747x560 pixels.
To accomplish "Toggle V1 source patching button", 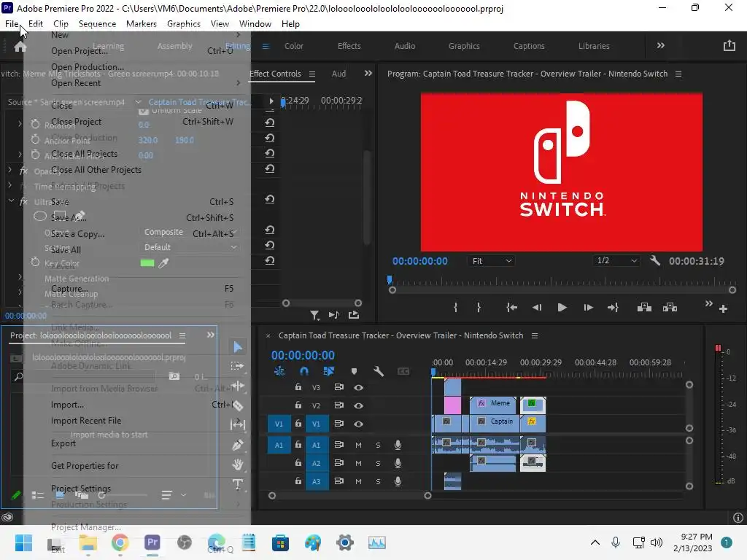I will [279, 424].
